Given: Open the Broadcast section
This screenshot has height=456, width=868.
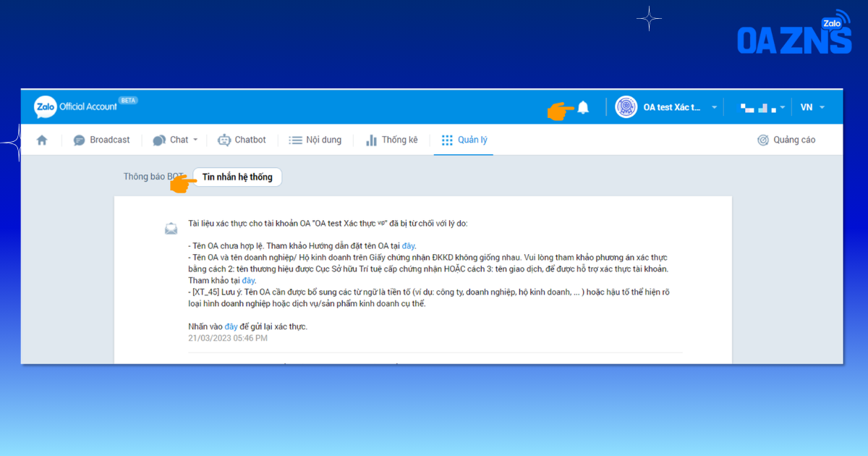Looking at the screenshot, I should pyautogui.click(x=102, y=140).
